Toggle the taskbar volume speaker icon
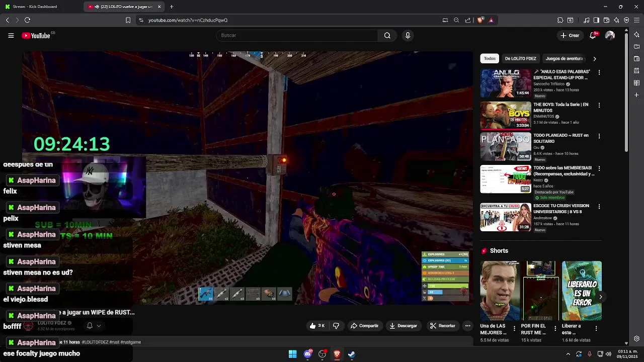The image size is (644, 362). click(609, 354)
